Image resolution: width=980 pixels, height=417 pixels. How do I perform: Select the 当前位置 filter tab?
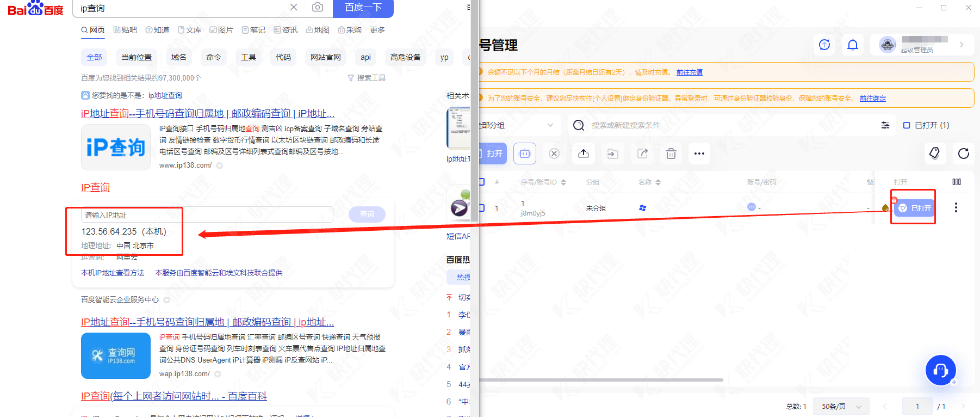[137, 57]
